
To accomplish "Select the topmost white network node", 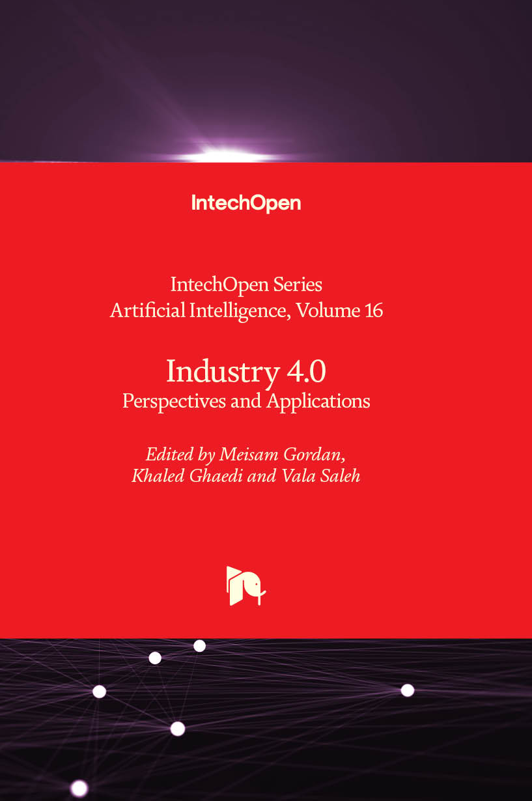I will [x=200, y=646].
